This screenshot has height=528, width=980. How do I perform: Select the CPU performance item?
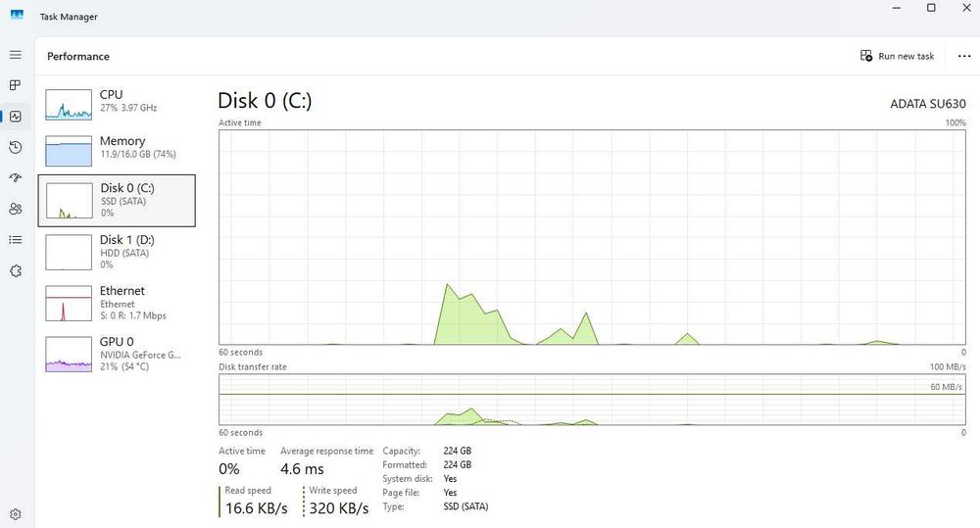[117, 104]
